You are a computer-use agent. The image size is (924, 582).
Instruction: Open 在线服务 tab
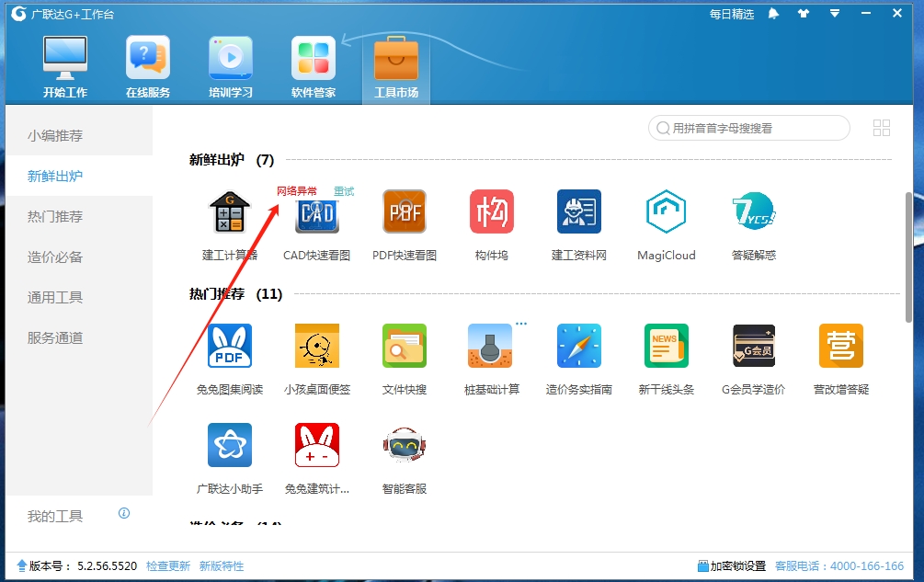(x=148, y=67)
